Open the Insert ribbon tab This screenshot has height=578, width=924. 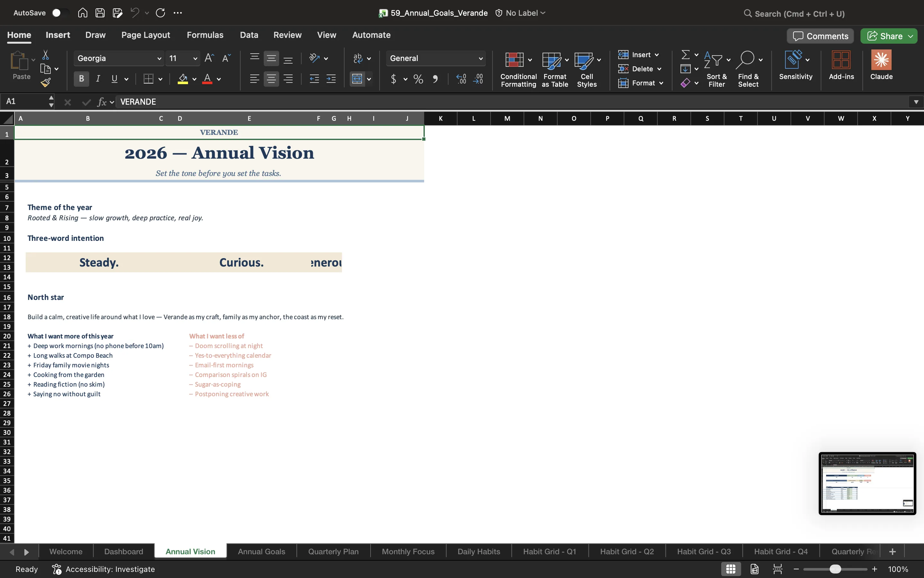[x=58, y=35]
